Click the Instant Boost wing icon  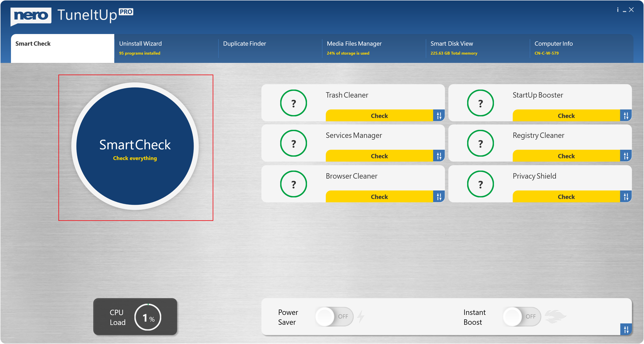point(555,316)
